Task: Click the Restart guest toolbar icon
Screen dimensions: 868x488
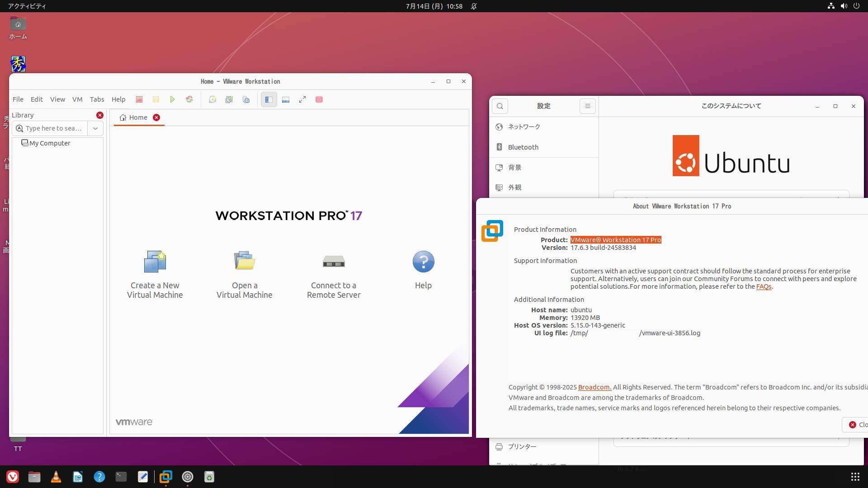Action: coord(189,99)
